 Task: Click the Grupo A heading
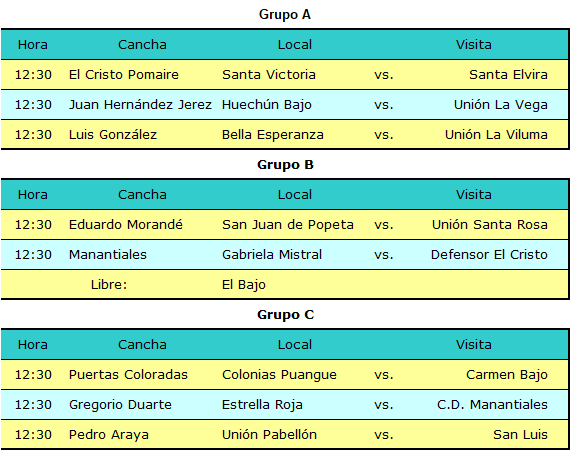[285, 15]
